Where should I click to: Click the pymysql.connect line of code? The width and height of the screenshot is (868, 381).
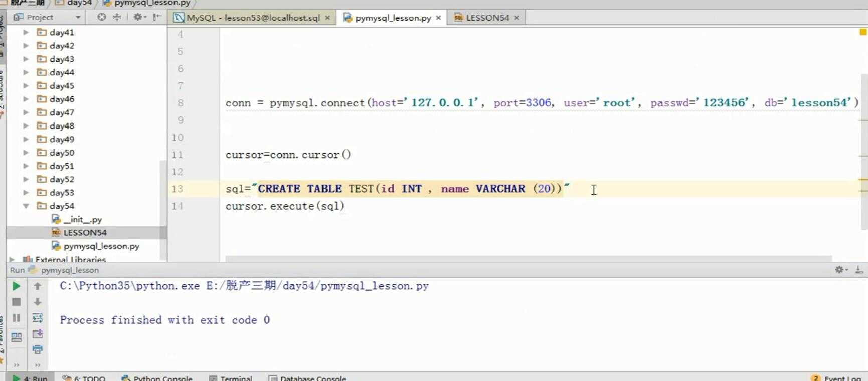pos(542,103)
